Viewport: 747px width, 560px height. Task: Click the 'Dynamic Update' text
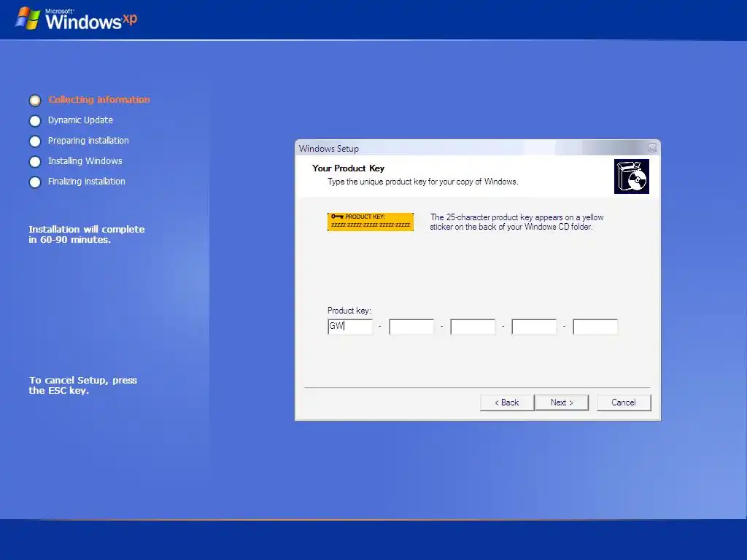[80, 120]
